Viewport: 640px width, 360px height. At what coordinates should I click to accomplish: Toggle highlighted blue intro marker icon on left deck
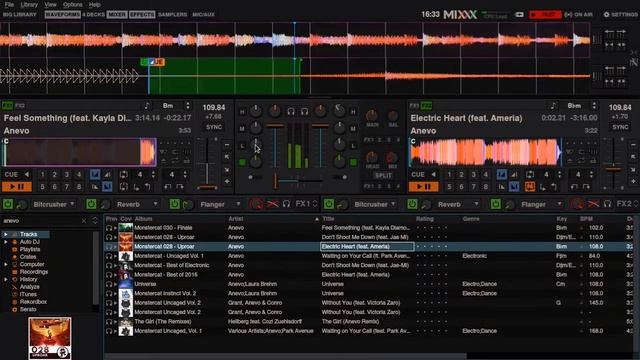pyautogui.click(x=95, y=175)
